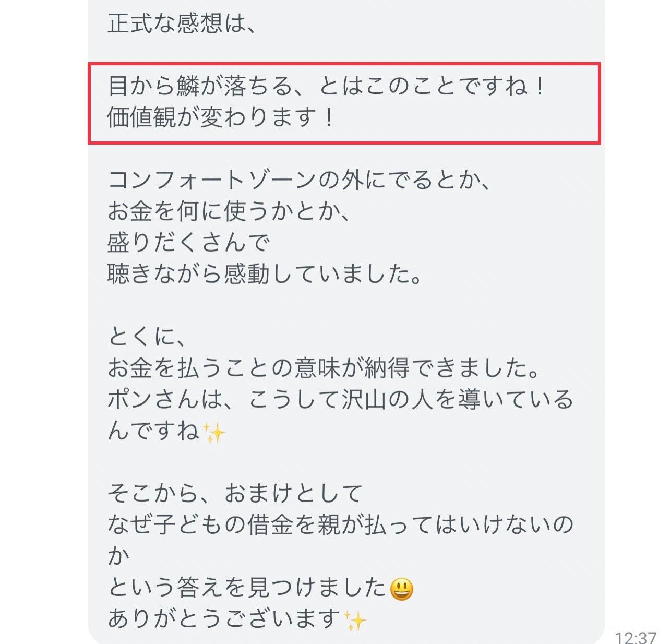Click the 12:37 message timestamp

click(636, 637)
